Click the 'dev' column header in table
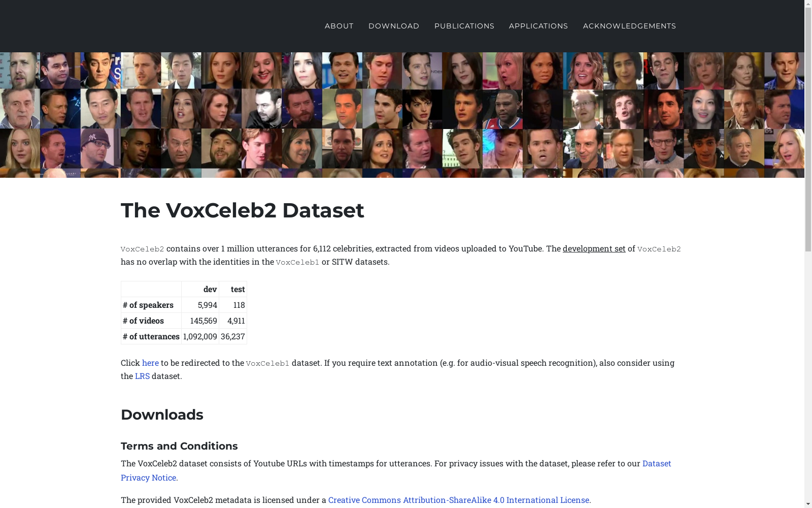Viewport: 812px width, 508px height. [x=200, y=289]
